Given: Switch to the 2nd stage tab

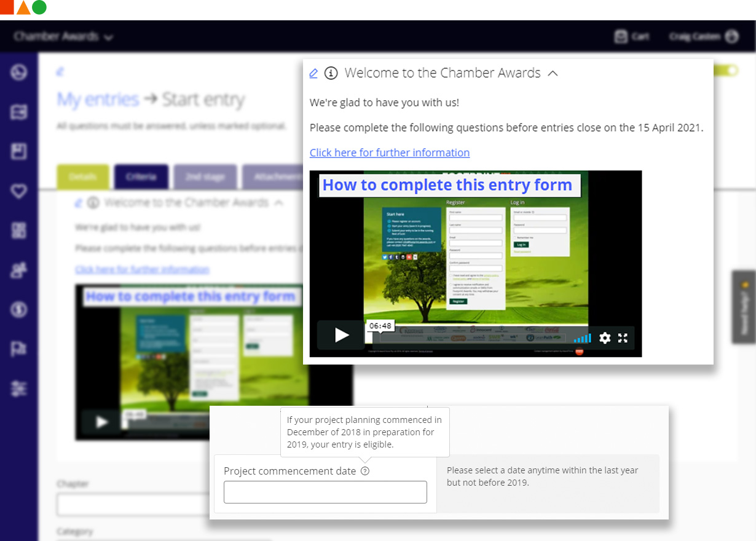Looking at the screenshot, I should [205, 176].
